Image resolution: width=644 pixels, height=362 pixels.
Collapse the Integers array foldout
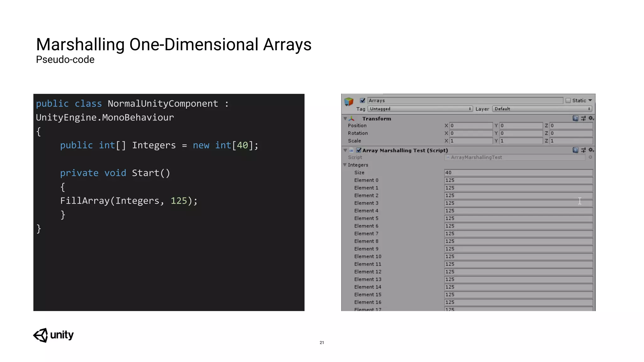pos(345,165)
